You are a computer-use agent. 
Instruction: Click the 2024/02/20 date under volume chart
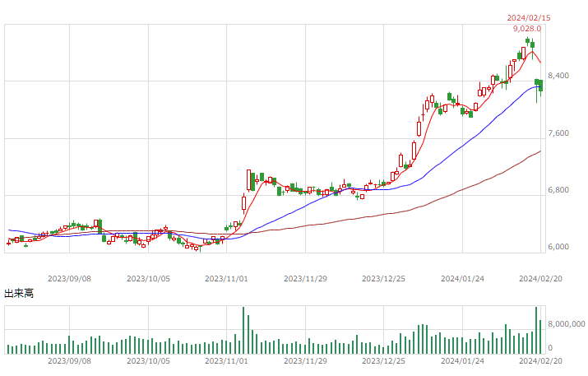[x=540, y=361]
